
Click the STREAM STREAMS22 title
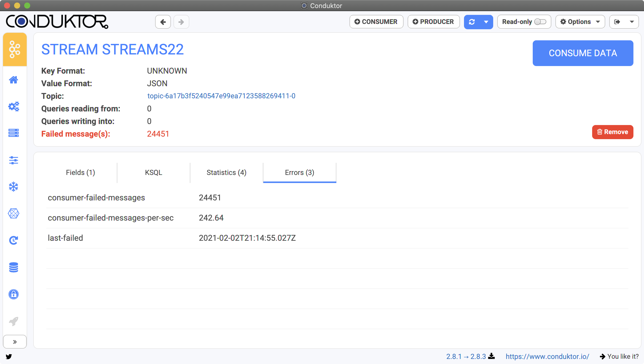pos(113,49)
